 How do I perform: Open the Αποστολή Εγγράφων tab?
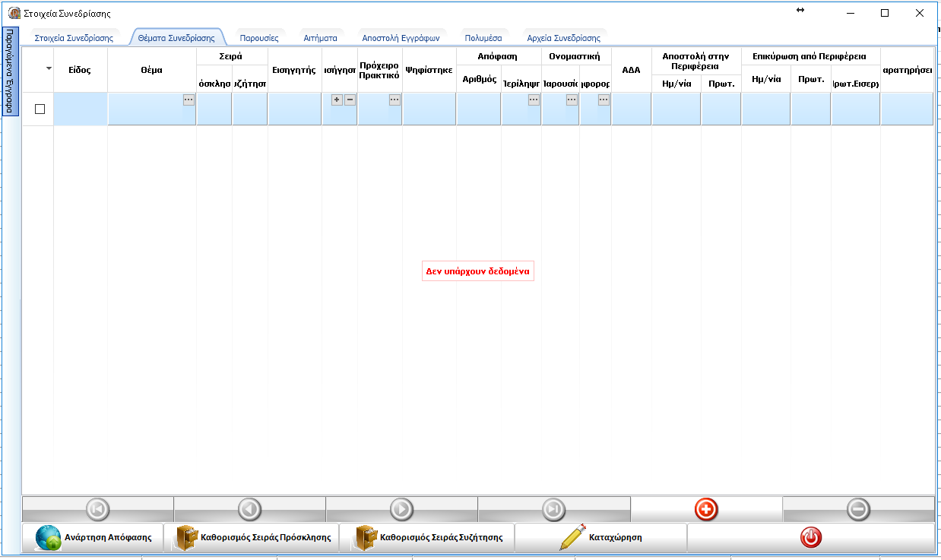click(401, 37)
